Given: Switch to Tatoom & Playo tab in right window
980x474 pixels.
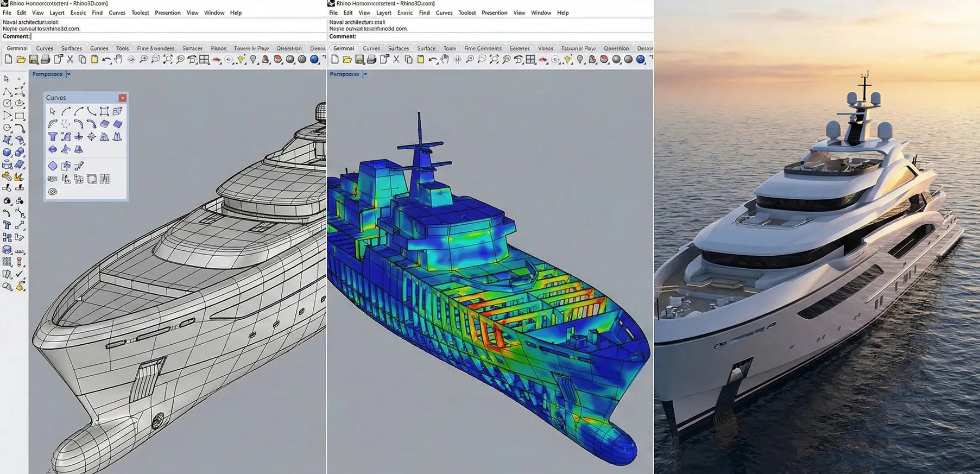Looking at the screenshot, I should (579, 48).
